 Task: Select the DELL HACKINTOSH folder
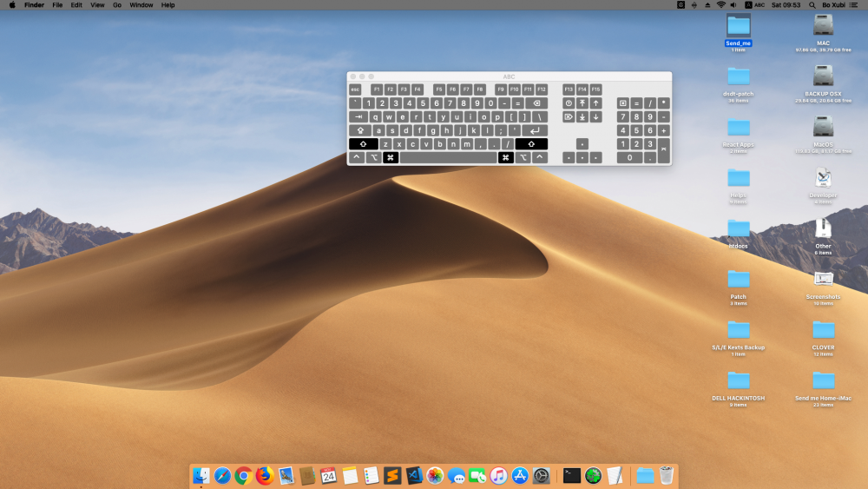pyautogui.click(x=739, y=381)
